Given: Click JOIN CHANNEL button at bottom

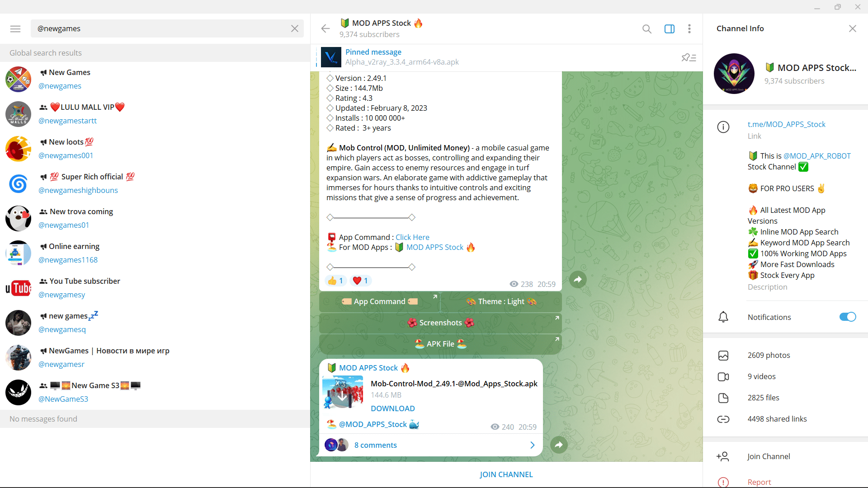Looking at the screenshot, I should tap(506, 474).
